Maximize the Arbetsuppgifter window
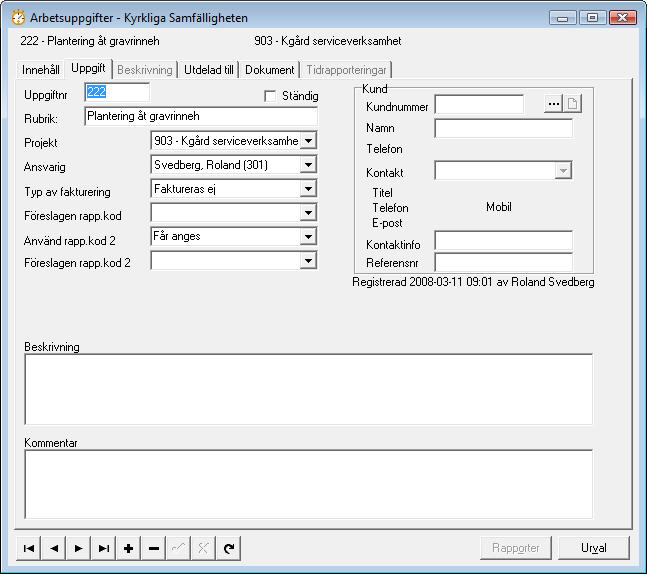The width and height of the screenshot is (647, 574). [592, 18]
